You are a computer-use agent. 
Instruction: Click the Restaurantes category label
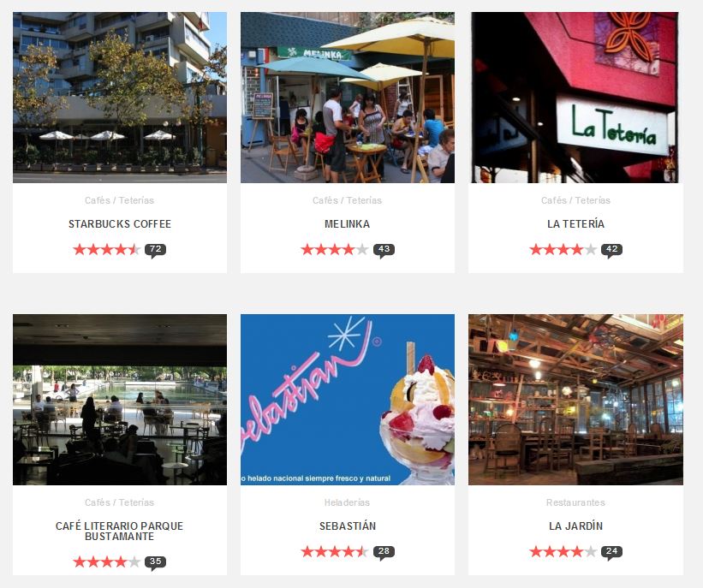click(x=575, y=502)
